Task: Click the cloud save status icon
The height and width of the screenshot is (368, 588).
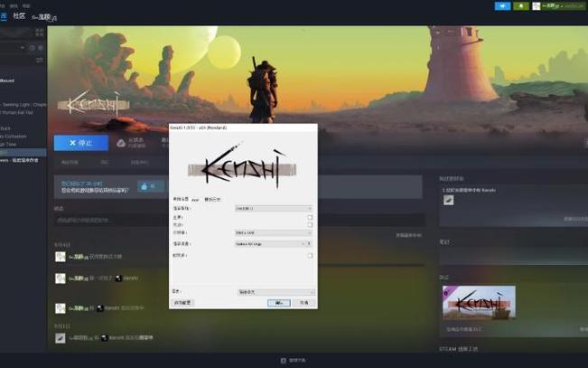Action: (121, 143)
